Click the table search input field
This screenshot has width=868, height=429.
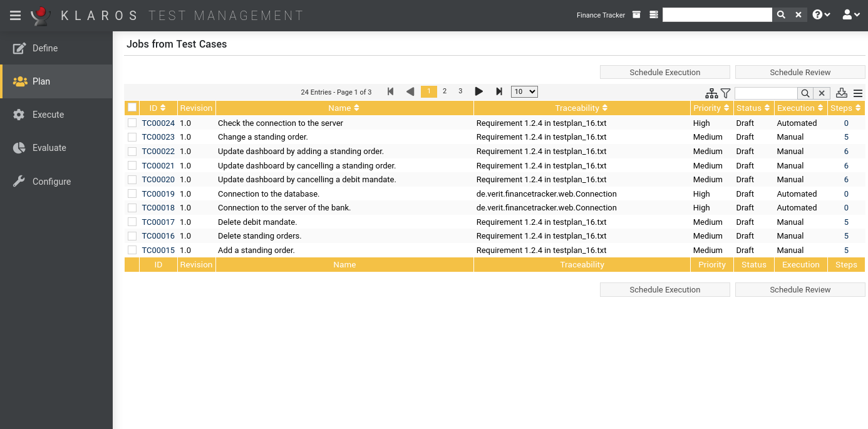pos(765,93)
